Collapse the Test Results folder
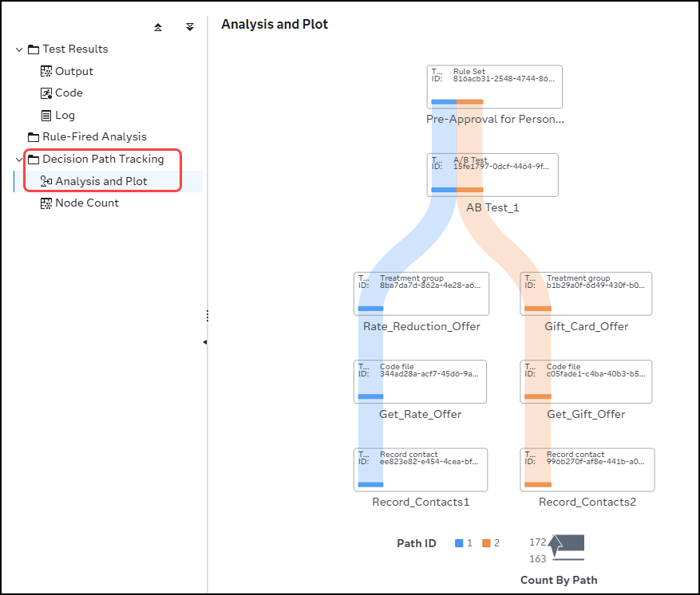This screenshot has height=595, width=700. [x=19, y=49]
